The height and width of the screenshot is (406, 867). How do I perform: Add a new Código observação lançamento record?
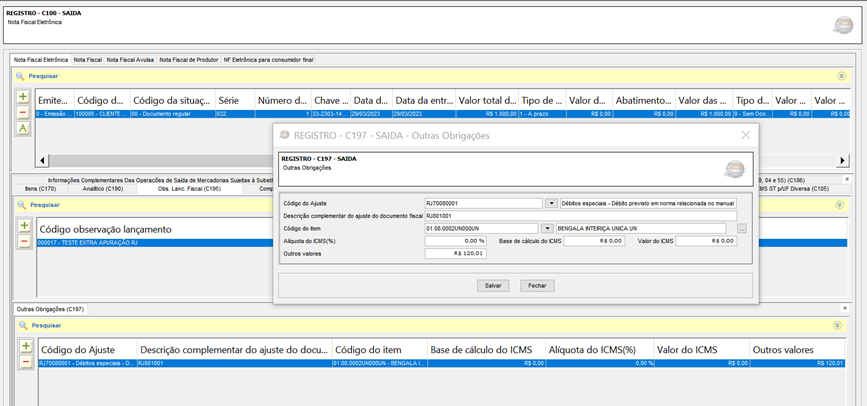pyautogui.click(x=24, y=226)
